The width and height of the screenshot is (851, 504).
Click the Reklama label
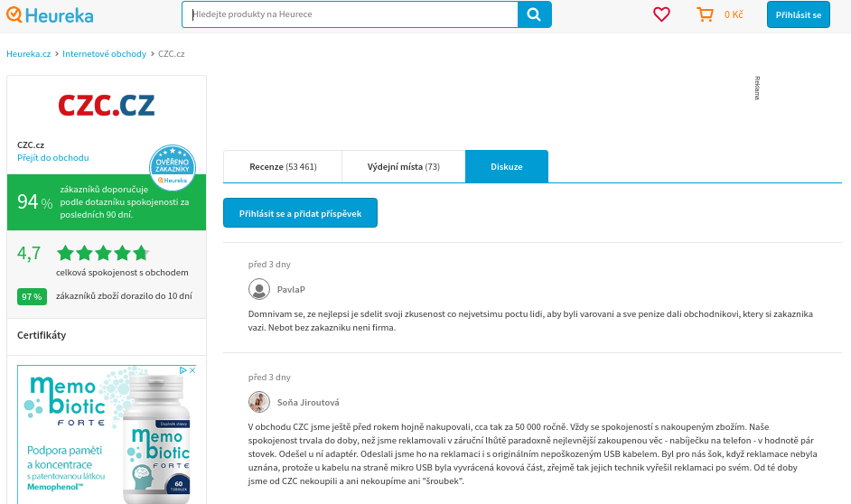757,88
